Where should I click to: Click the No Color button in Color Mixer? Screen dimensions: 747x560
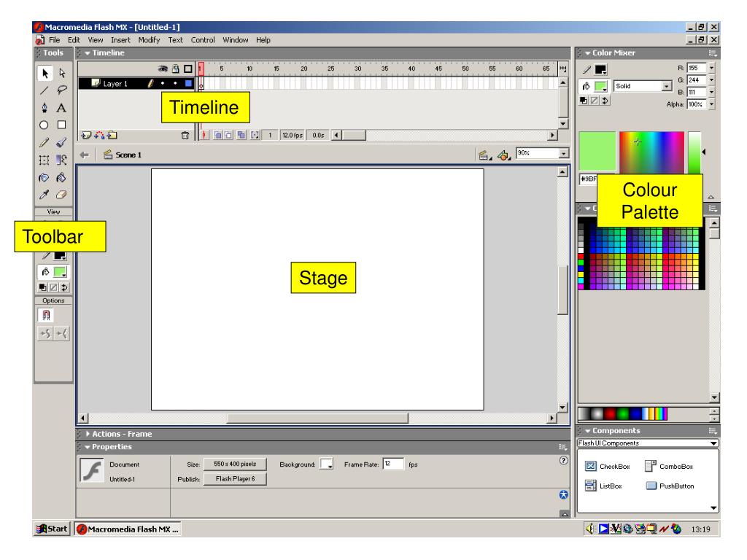coord(595,101)
